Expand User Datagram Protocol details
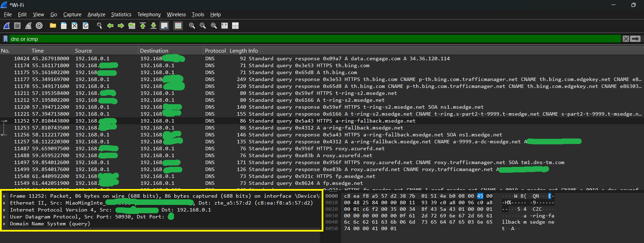This screenshot has width=644, height=243. pyautogui.click(x=4, y=217)
